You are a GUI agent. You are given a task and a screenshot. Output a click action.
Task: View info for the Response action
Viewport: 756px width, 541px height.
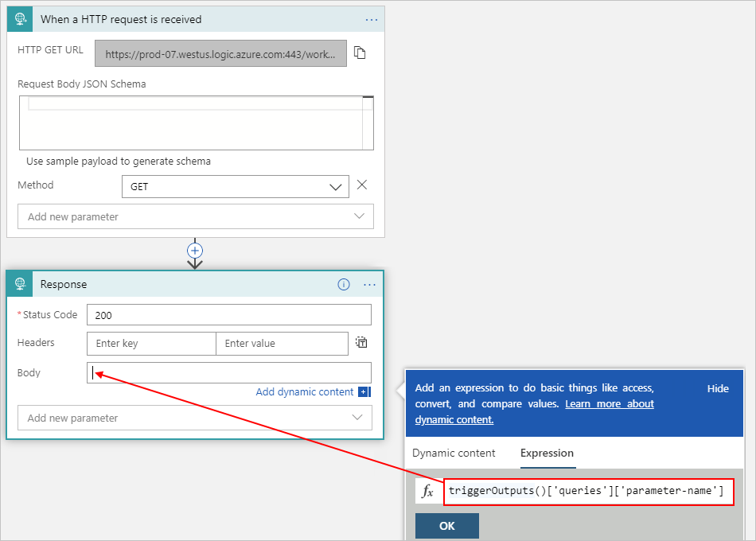[x=343, y=284]
